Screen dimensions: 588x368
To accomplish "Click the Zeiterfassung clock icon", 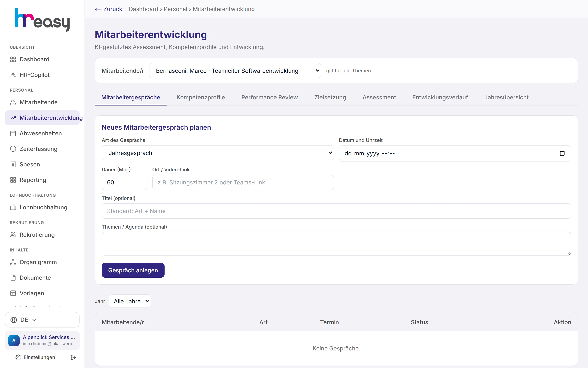I will [x=13, y=149].
